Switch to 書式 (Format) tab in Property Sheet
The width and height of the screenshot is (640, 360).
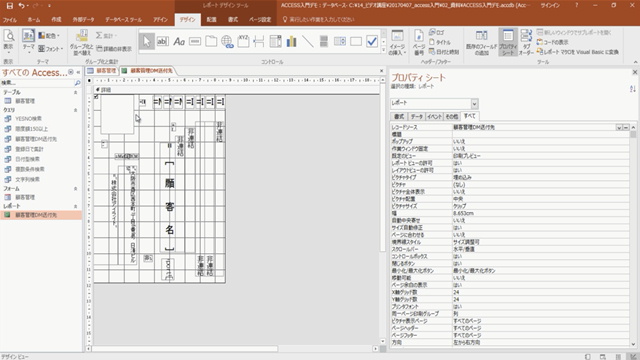point(399,117)
